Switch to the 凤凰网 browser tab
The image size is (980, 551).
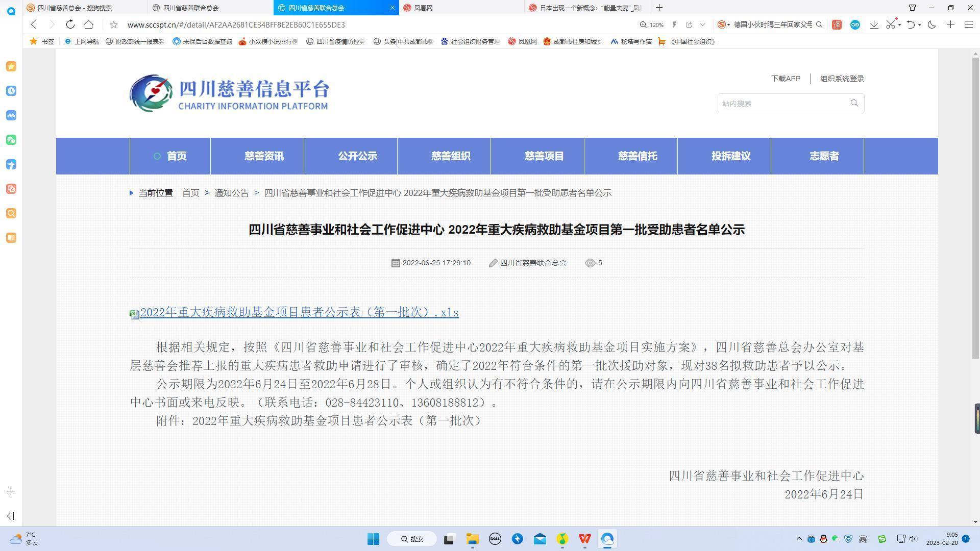click(423, 8)
